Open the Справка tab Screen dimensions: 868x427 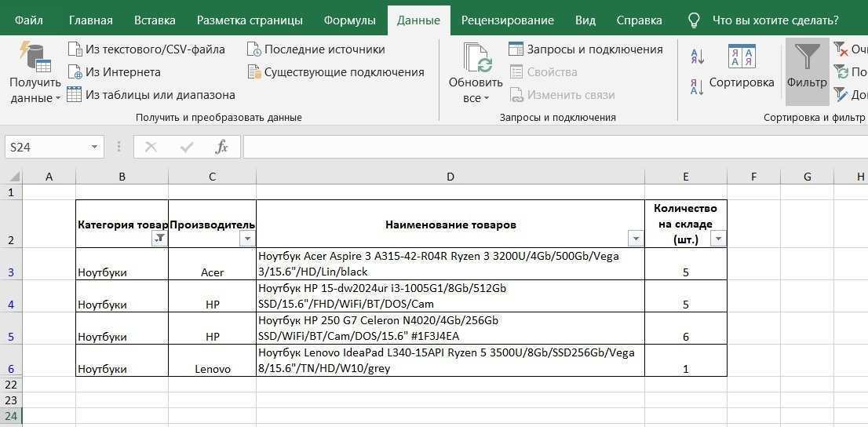[x=640, y=20]
